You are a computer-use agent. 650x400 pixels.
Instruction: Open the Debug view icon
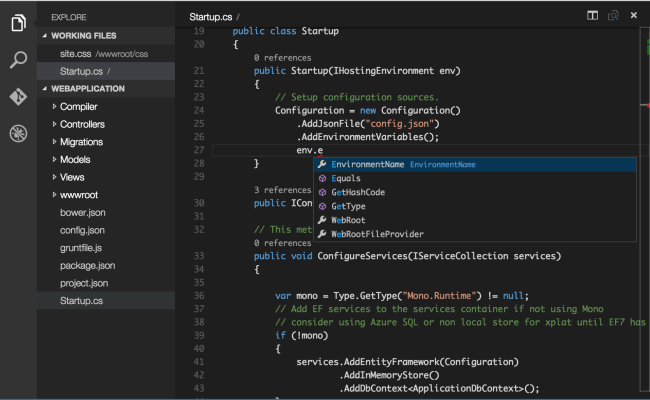(18, 133)
